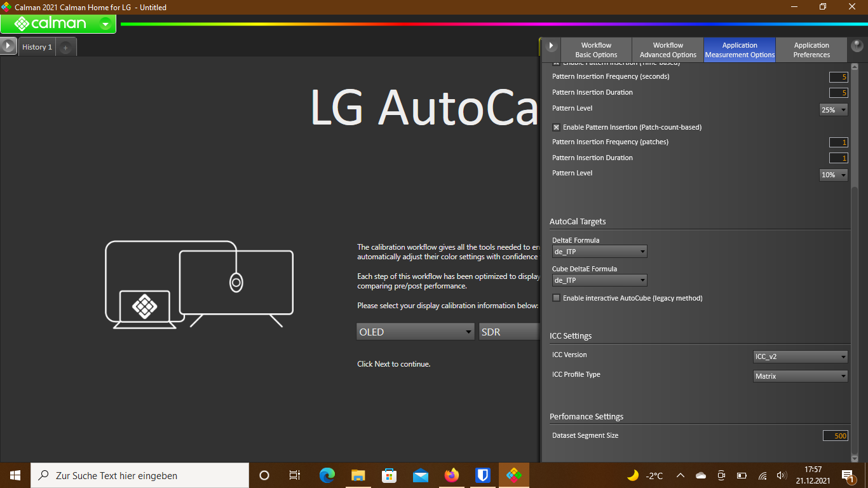Add a new history tab with plus
This screenshot has width=868, height=488.
[x=65, y=48]
